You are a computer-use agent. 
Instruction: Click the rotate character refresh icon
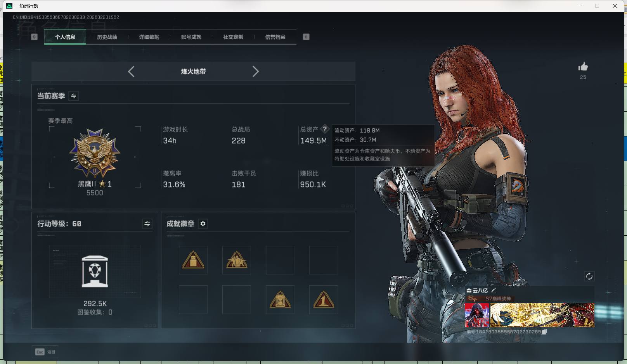point(589,276)
